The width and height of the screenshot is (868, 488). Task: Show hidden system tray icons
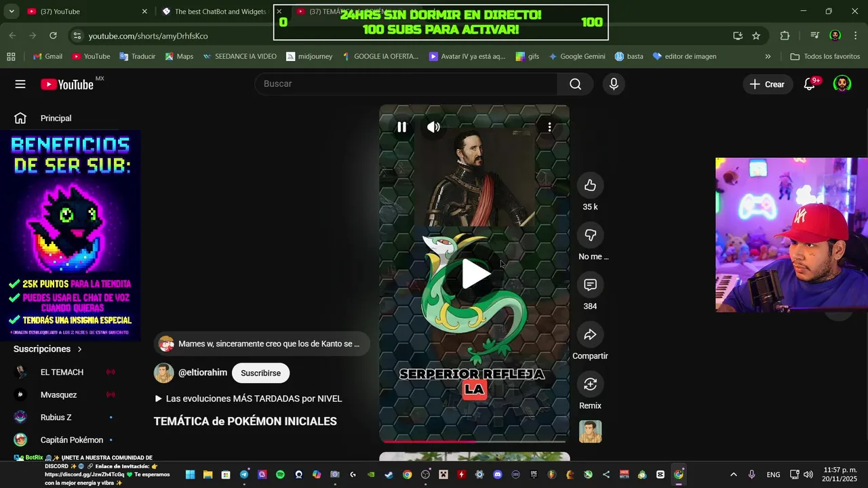click(x=733, y=474)
